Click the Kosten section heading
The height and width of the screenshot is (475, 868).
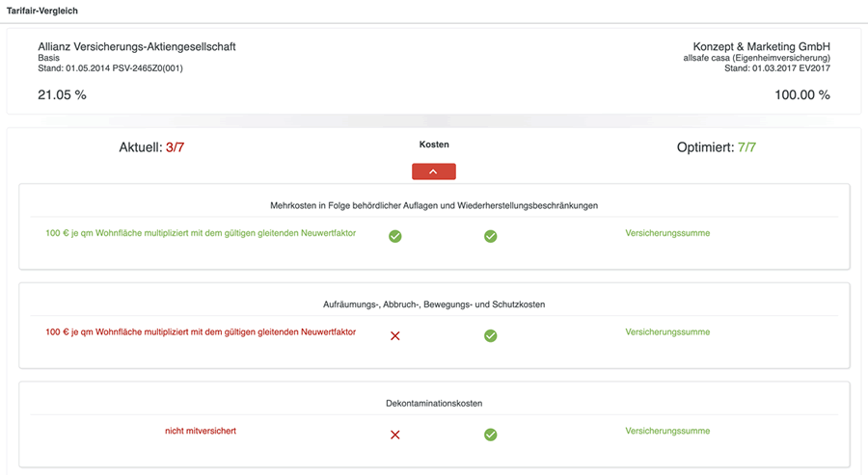[x=434, y=145]
